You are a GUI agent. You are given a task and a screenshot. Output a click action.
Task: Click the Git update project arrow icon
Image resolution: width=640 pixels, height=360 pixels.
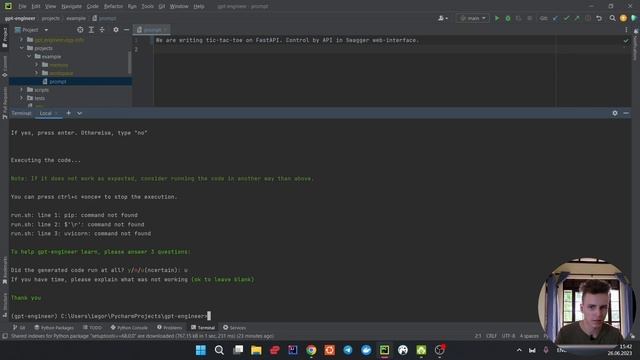pos(555,18)
